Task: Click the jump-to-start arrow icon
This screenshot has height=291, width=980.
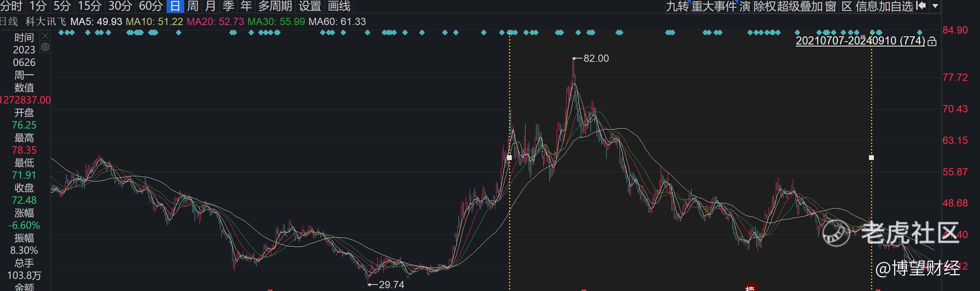Action: [x=921, y=6]
